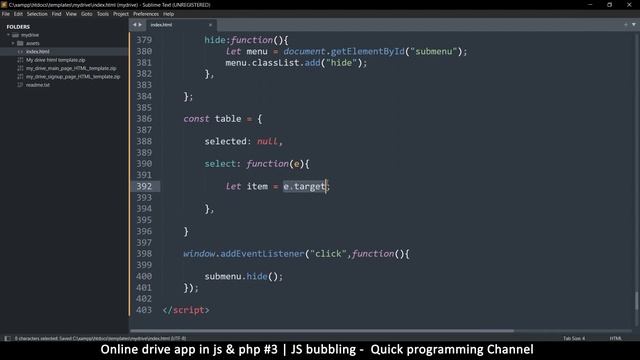
Task: Click the mydrive root folder icon
Action: [x=15, y=35]
